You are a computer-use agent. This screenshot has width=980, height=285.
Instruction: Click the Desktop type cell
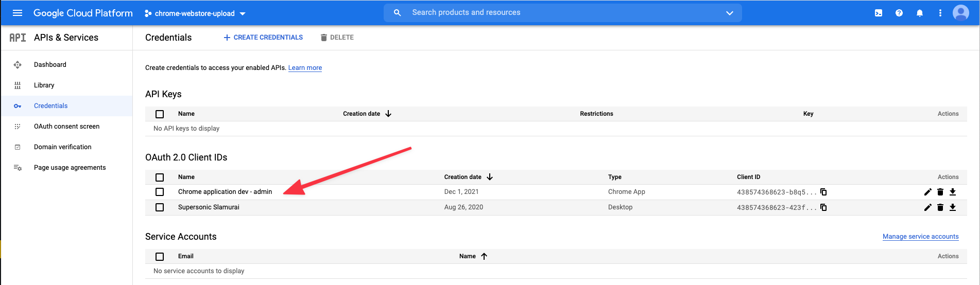pos(620,207)
